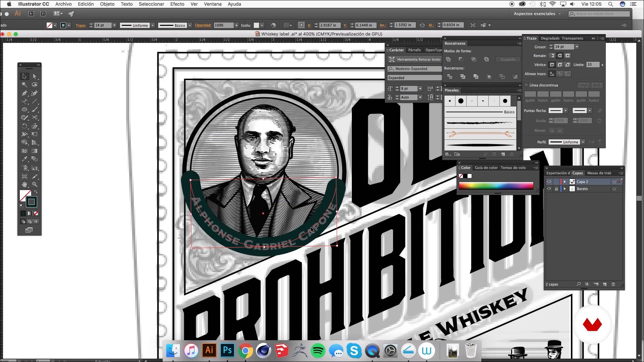Screen dimensions: 644x362
Task: Select the Perspective Grid tool
Action: click(35, 142)
